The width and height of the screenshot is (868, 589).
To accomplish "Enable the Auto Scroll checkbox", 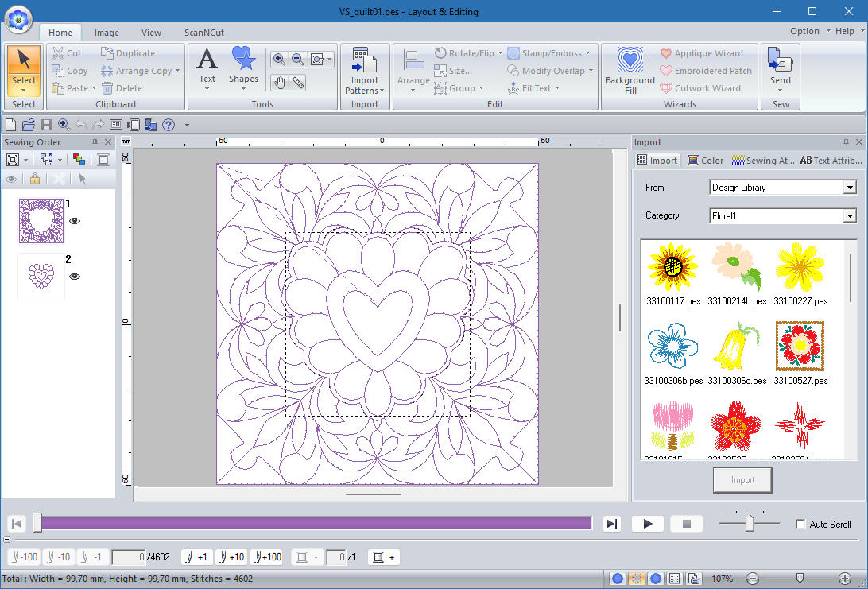I will point(800,525).
